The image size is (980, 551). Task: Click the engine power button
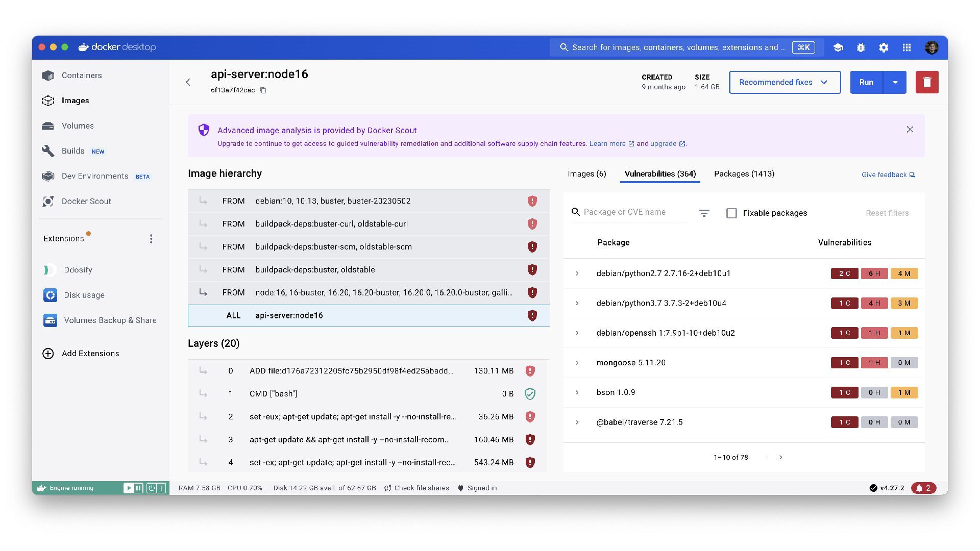point(151,488)
